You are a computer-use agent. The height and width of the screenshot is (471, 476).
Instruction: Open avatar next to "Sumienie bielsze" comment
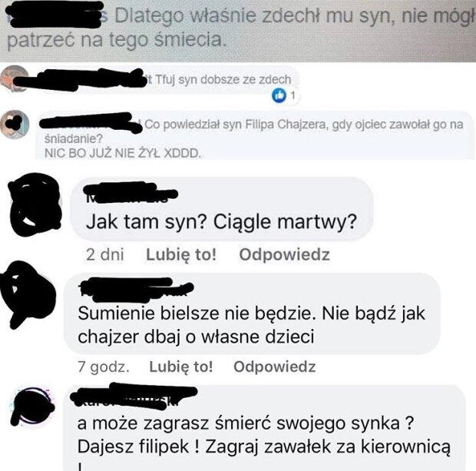(28, 294)
